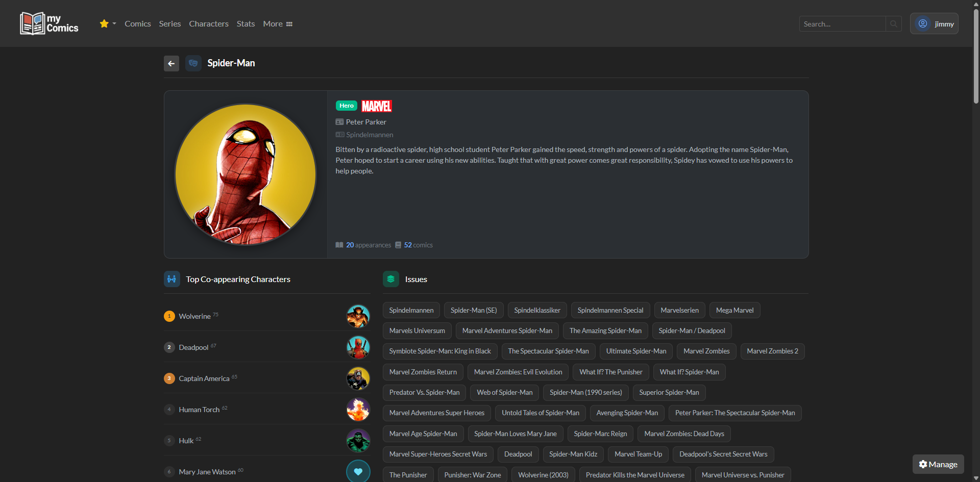Click the Hulk avatar thumbnail
This screenshot has height=482, width=980.
[x=358, y=441]
